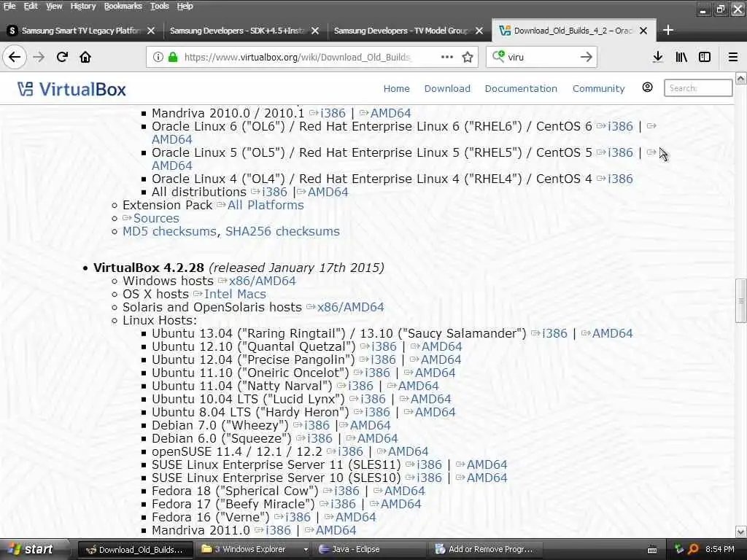
Task: Open the Downloads arrow in the toolbar
Action: [x=657, y=57]
